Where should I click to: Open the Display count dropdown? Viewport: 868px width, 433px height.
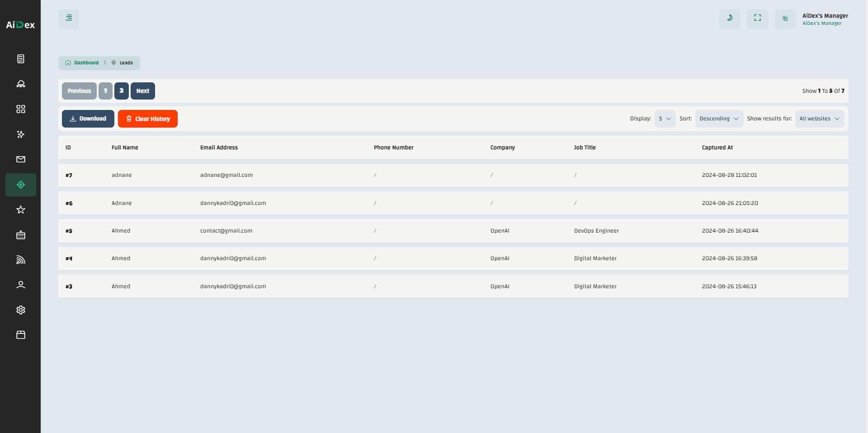coord(665,119)
